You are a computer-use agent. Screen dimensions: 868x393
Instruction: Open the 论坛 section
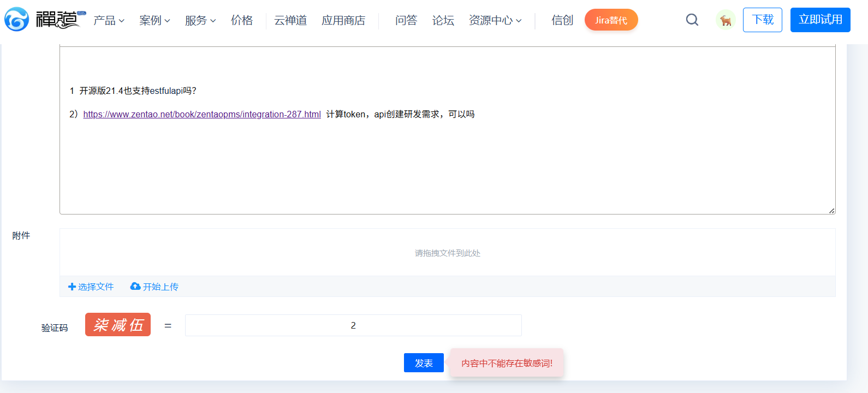[443, 20]
